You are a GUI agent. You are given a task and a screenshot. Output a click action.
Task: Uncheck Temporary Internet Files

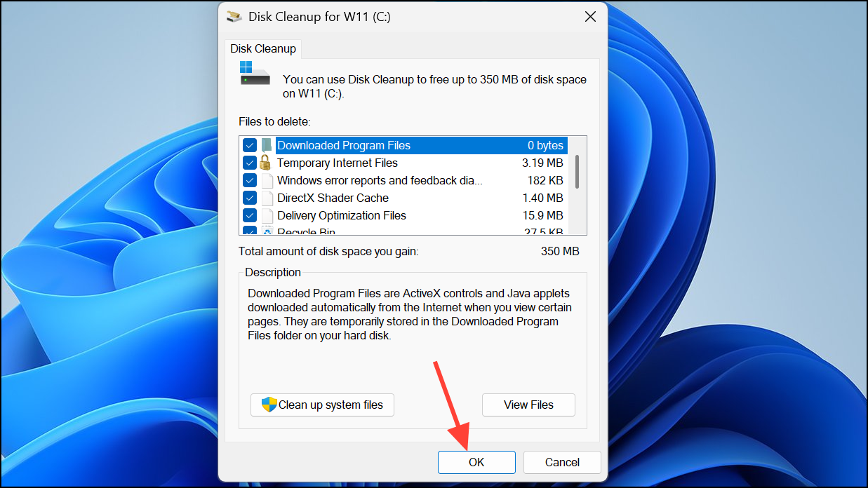(x=250, y=162)
